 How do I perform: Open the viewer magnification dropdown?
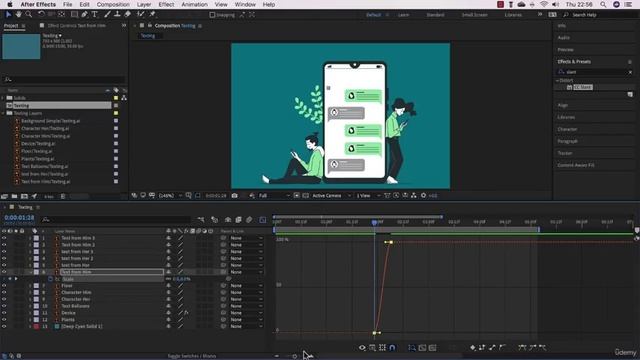(170, 196)
